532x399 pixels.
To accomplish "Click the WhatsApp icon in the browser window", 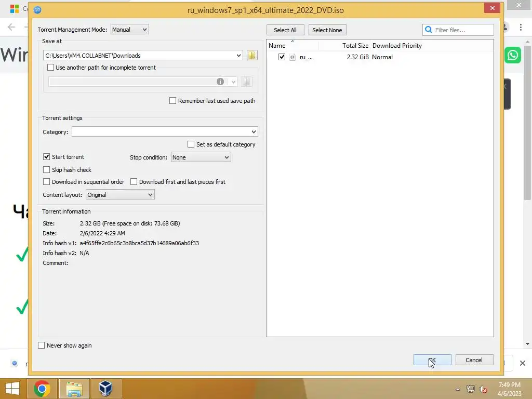I will 512,55.
